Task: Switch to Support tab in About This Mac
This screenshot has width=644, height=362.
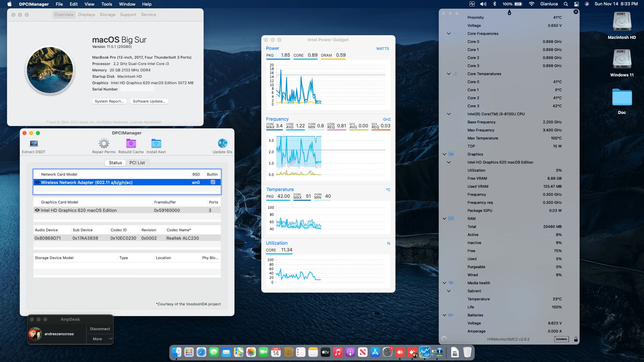Action: coord(128,14)
